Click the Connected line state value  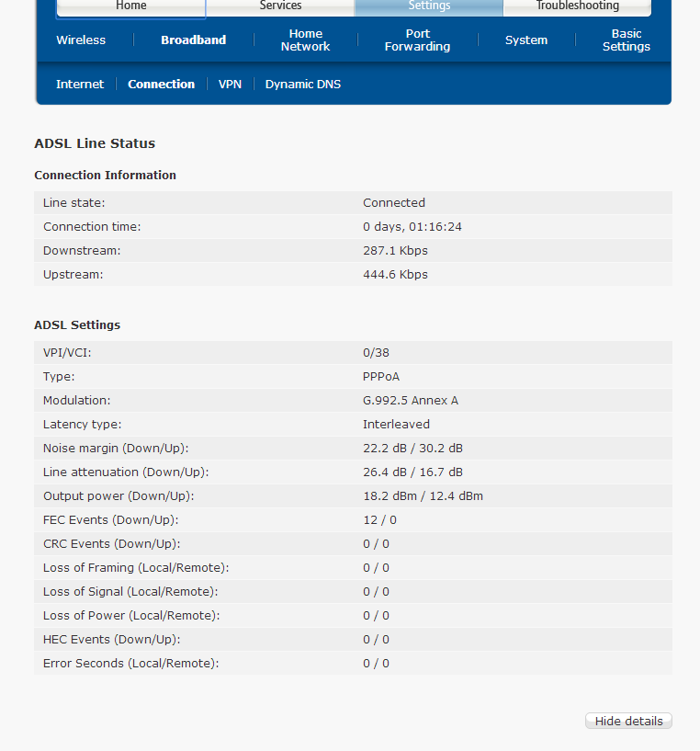(x=394, y=202)
